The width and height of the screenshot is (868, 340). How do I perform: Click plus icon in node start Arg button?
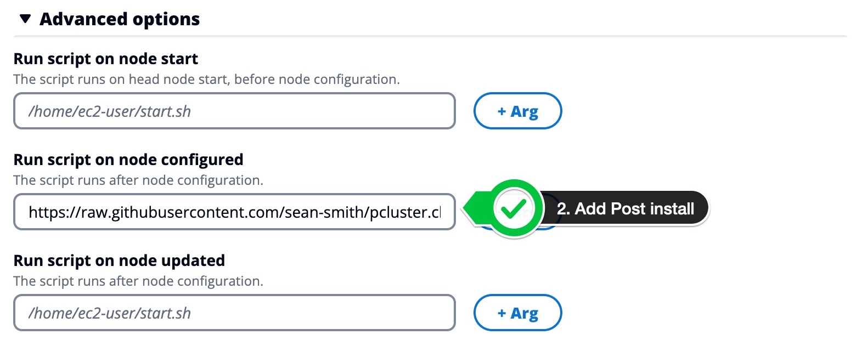point(501,111)
